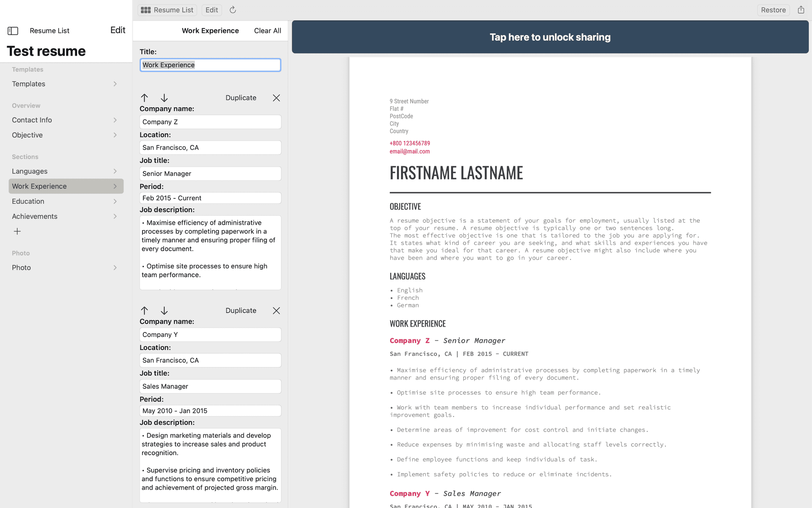This screenshot has height=508, width=812.
Task: Click the move-down arrow for Company Z entry
Action: (164, 98)
